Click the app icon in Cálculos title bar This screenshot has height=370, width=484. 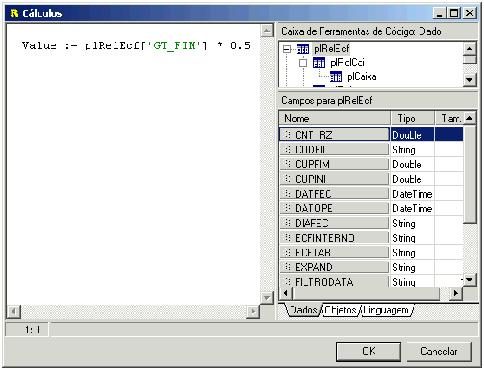[14, 13]
